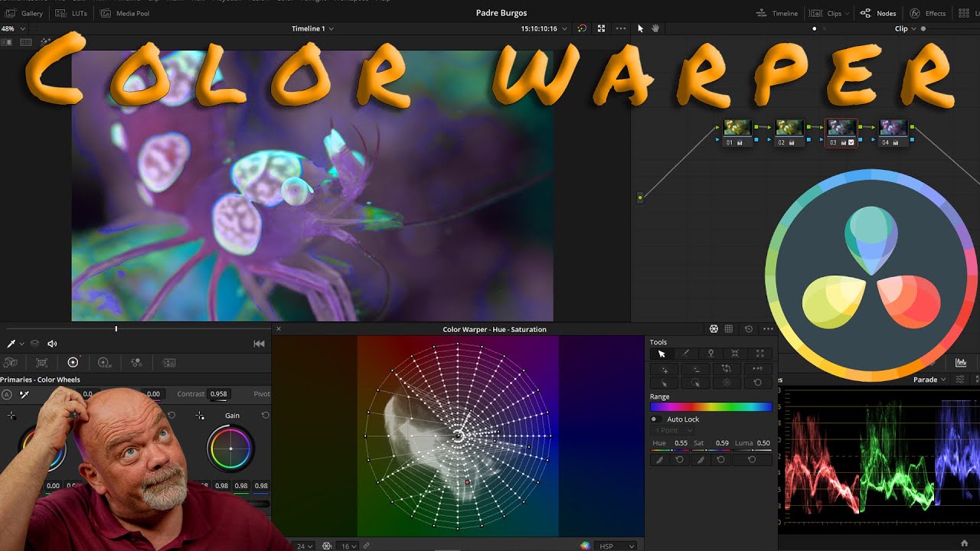Click the white balance picker icon
Screen dimensions: 980x551
pos(24,395)
